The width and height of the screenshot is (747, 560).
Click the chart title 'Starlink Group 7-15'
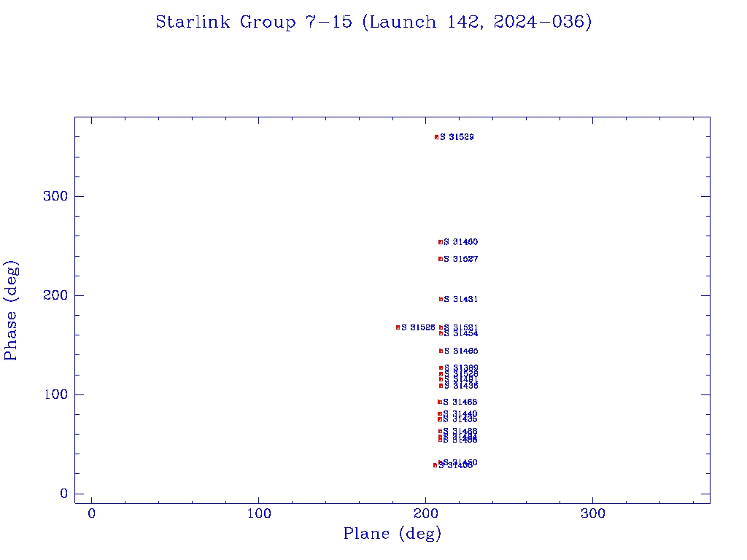pos(253,22)
